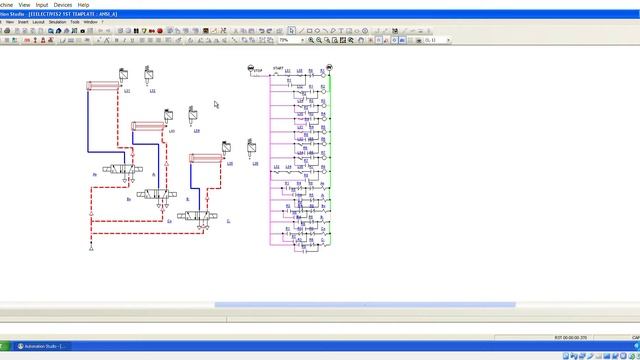Click the zoom page icon
Screen dimensions: 640x360
pos(335,40)
